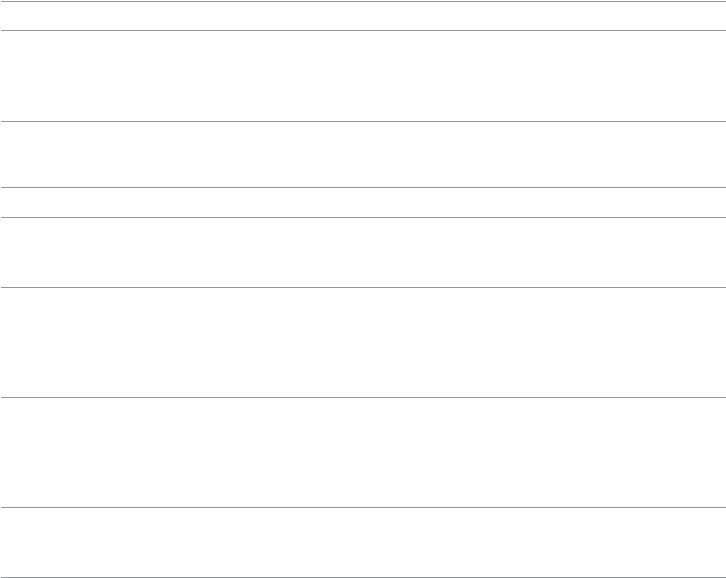Click the left end of the second blank row
Screen dimensions: 726x578
12,76
